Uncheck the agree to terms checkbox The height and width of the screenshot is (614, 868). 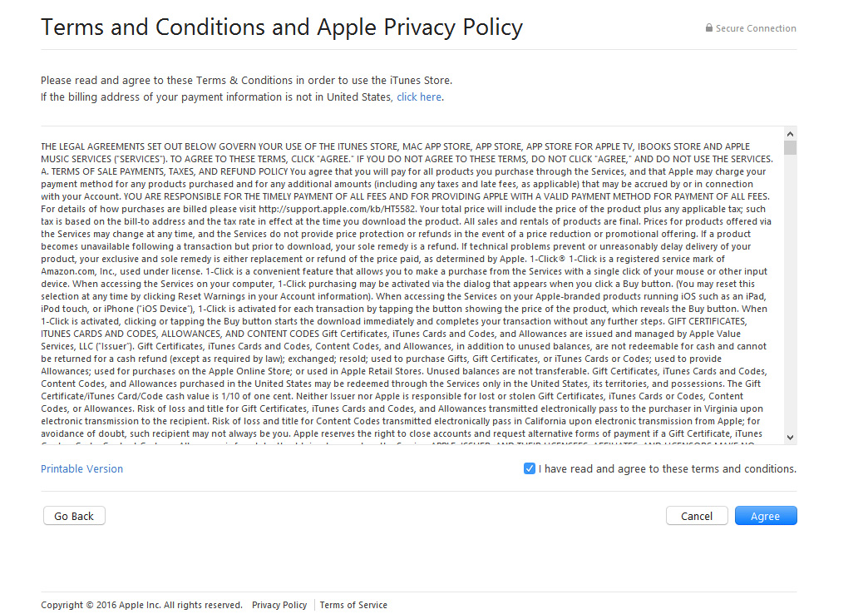tap(530, 468)
